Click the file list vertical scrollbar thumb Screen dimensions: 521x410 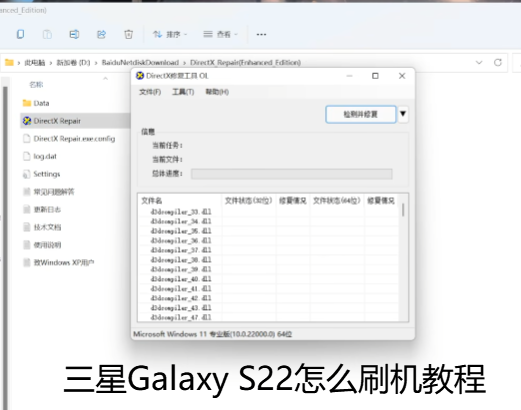(x=403, y=210)
